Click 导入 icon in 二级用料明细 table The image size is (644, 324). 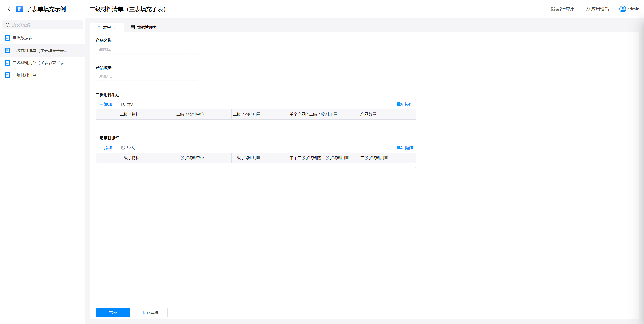click(x=123, y=104)
